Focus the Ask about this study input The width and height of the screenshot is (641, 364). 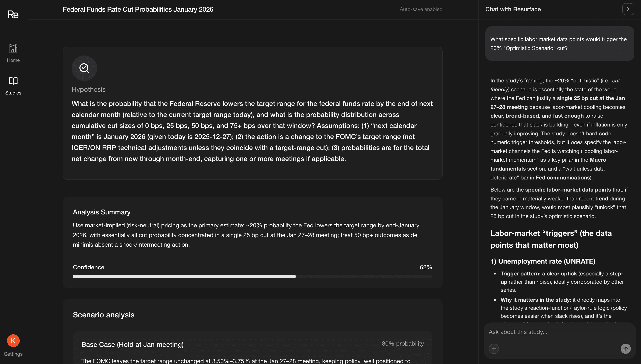(x=550, y=332)
